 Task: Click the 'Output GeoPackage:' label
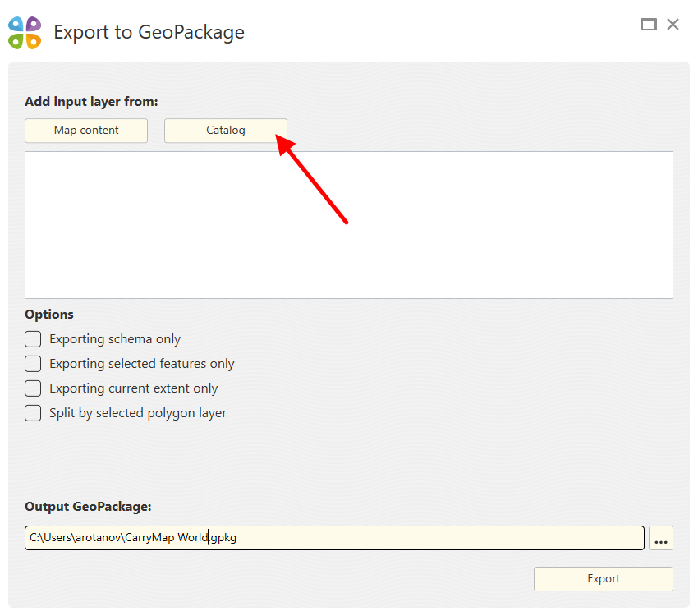pos(88,507)
